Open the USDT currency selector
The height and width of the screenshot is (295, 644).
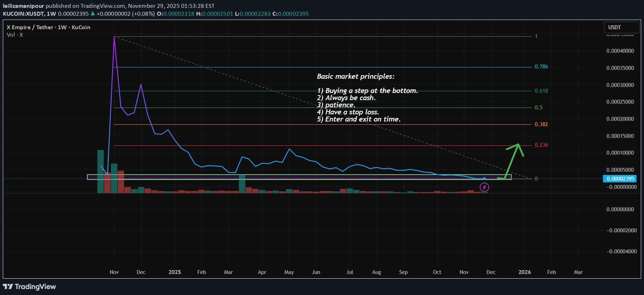[621, 27]
